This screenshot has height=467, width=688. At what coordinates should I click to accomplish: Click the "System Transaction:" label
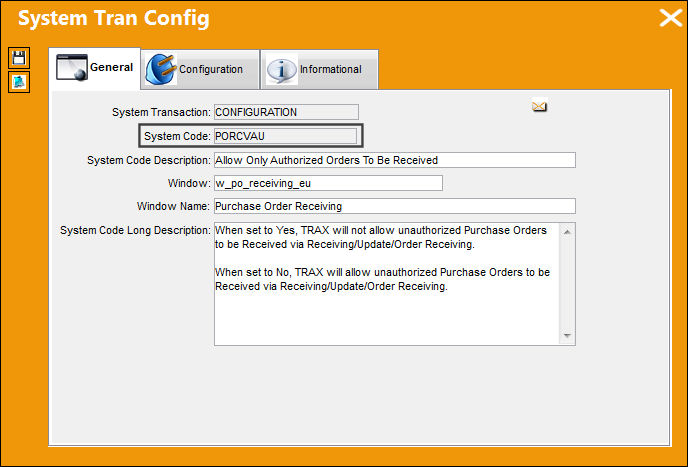point(161,112)
